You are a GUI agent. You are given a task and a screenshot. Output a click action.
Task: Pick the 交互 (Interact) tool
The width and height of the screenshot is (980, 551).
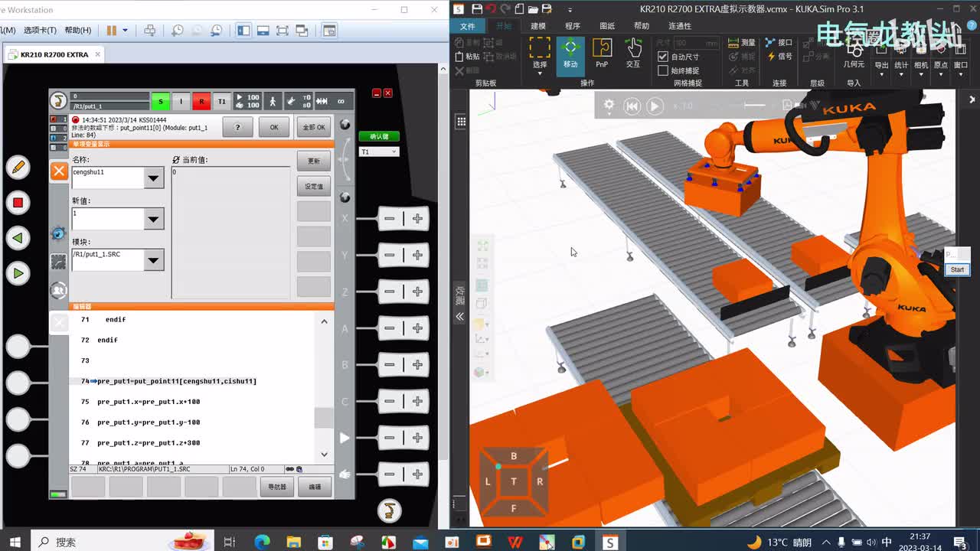tap(633, 54)
